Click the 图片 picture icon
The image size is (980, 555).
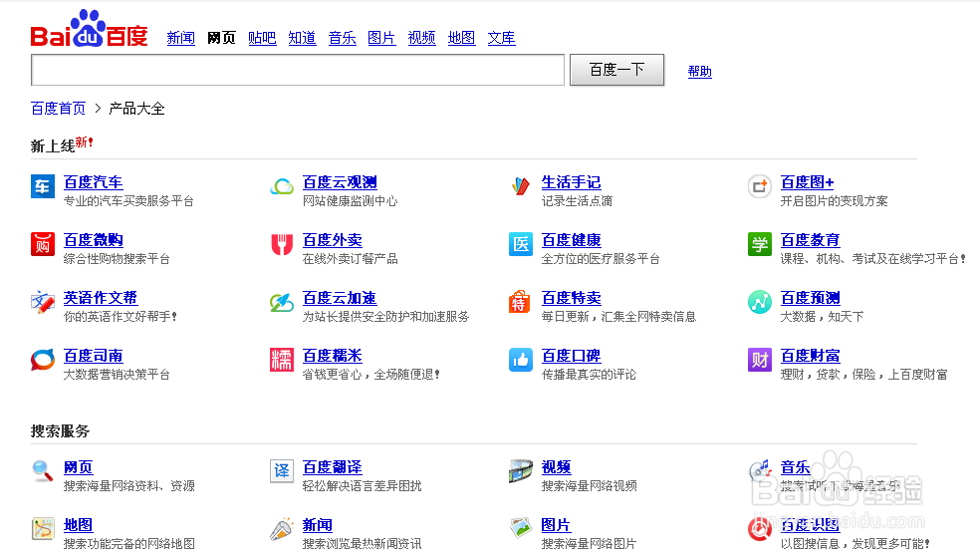point(520,529)
